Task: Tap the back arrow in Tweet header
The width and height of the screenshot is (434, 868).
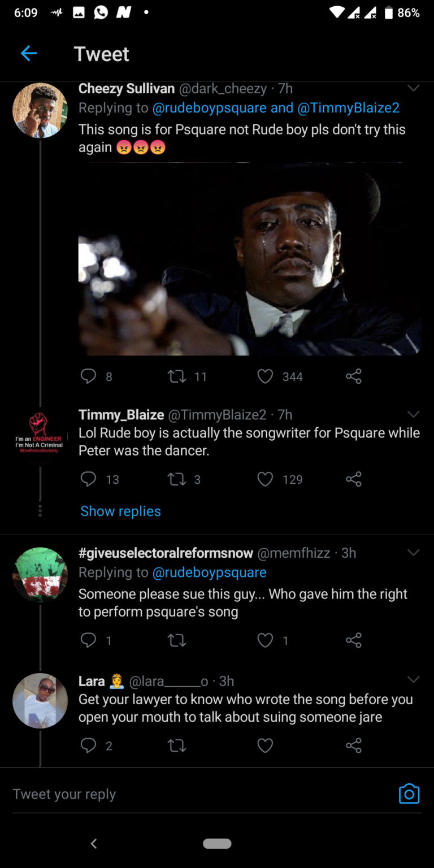Action: (x=29, y=54)
